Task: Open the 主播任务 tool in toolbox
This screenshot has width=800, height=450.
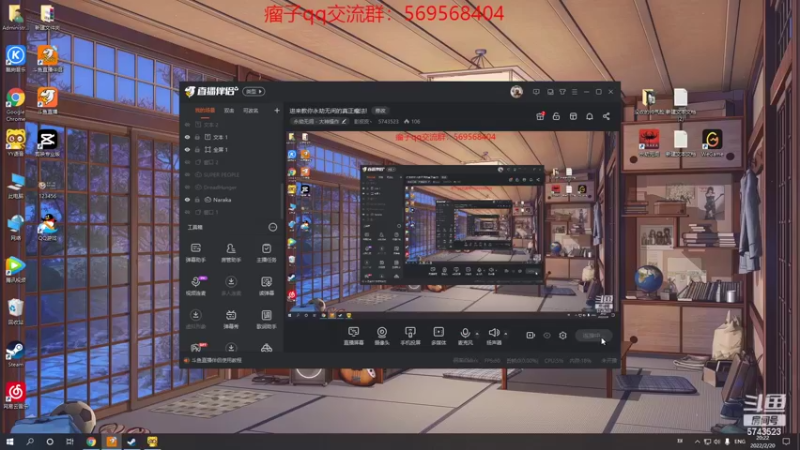Action: tap(266, 253)
